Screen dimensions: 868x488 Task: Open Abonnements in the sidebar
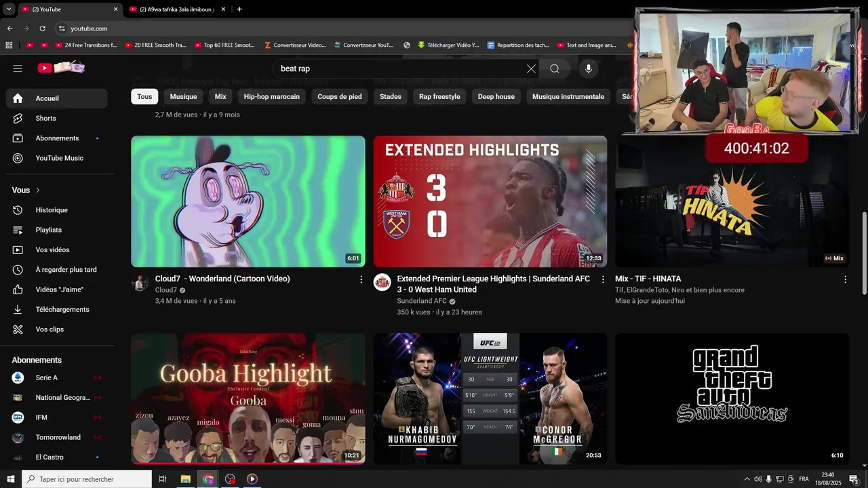57,138
